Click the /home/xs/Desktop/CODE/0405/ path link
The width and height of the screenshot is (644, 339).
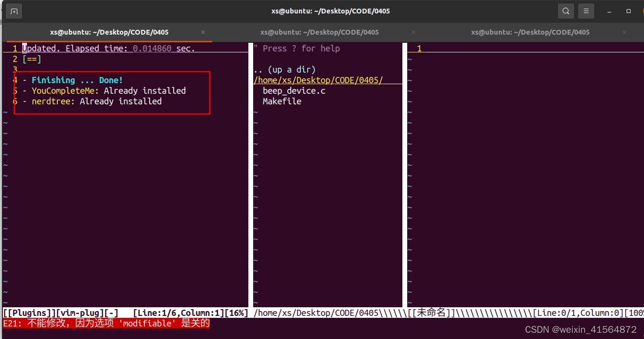click(318, 80)
